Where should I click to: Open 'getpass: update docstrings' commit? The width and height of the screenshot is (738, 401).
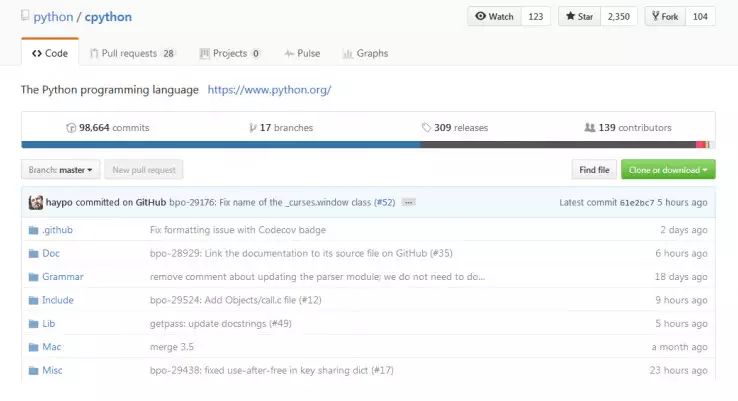[221, 323]
